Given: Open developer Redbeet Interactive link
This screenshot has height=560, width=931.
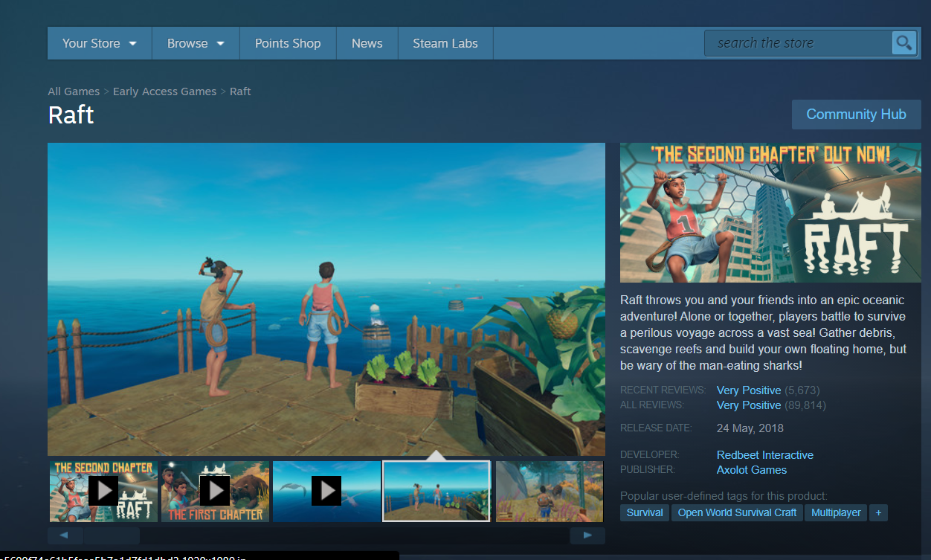Looking at the screenshot, I should [x=765, y=455].
